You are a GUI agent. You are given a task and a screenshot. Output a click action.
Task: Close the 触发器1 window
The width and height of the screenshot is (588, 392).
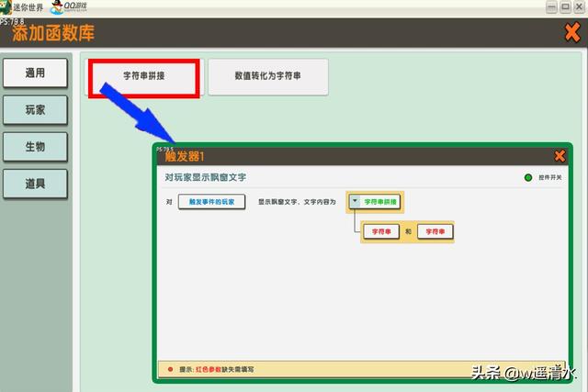click(560, 156)
